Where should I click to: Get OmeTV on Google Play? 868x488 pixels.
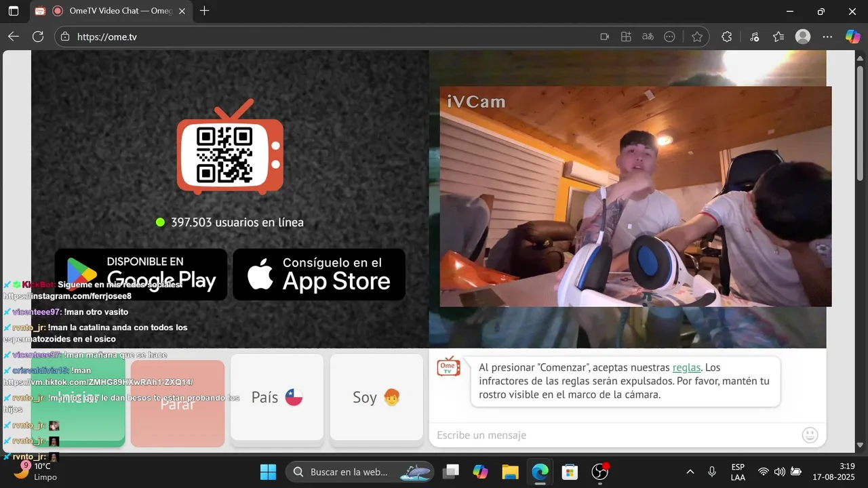coord(141,274)
